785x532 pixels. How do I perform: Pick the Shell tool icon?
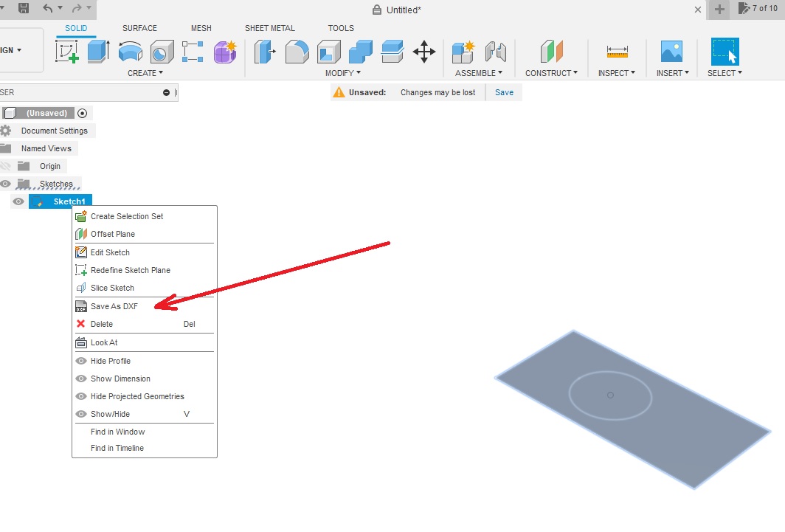coord(328,52)
